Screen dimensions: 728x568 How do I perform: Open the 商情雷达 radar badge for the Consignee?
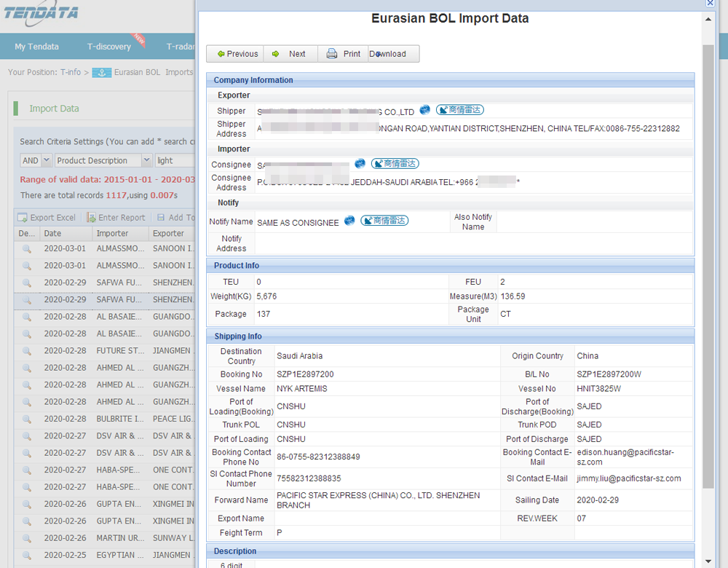[395, 164]
